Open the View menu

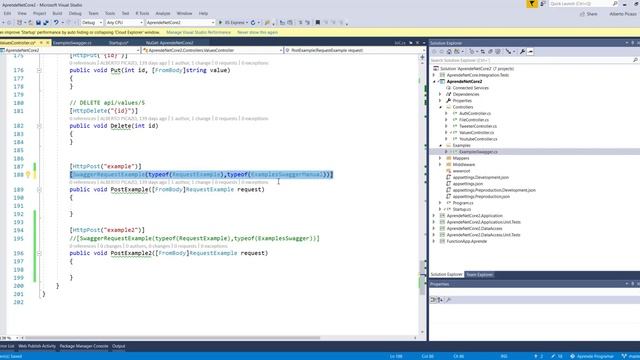pos(22,13)
